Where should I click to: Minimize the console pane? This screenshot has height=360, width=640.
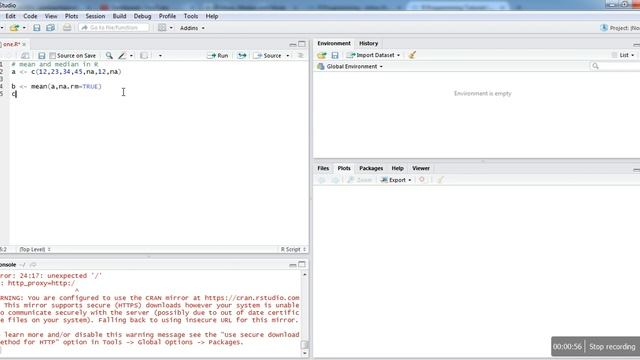coord(293,265)
